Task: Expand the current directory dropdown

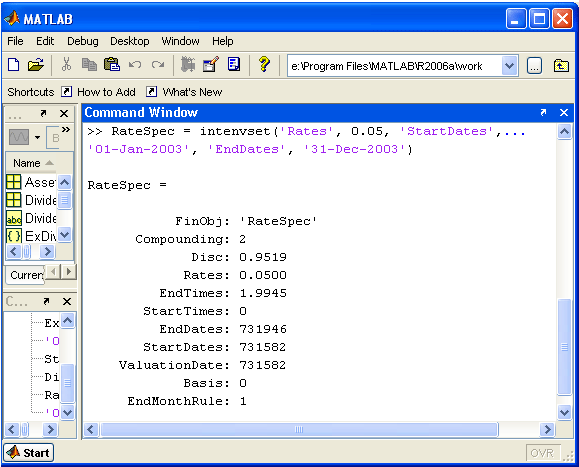Action: 510,66
